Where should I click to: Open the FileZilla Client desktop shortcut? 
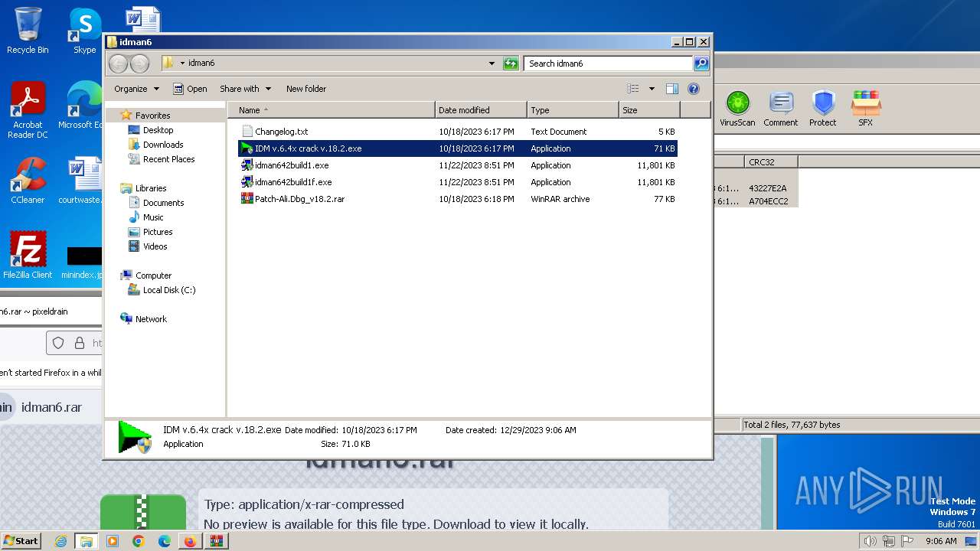(x=28, y=255)
